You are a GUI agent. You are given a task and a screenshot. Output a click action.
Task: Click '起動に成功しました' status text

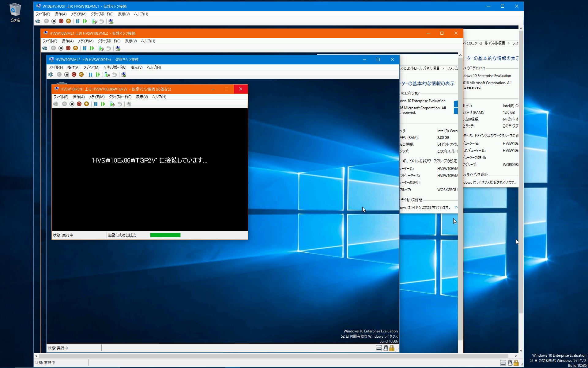pyautogui.click(x=122, y=235)
